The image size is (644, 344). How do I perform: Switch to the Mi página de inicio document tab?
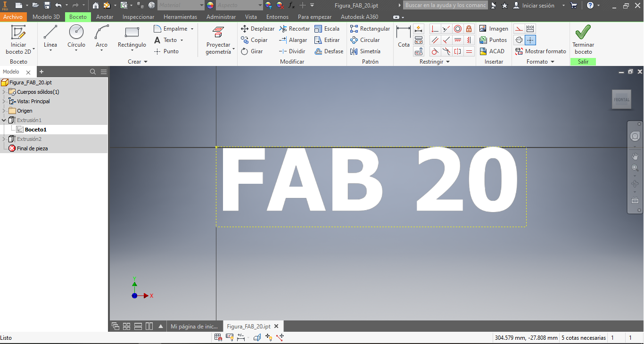pyautogui.click(x=194, y=326)
